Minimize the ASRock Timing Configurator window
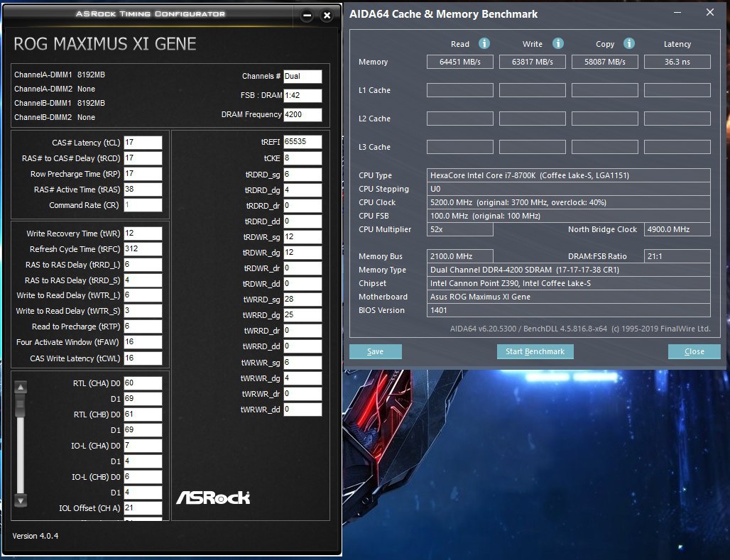This screenshot has height=560, width=730. click(307, 16)
